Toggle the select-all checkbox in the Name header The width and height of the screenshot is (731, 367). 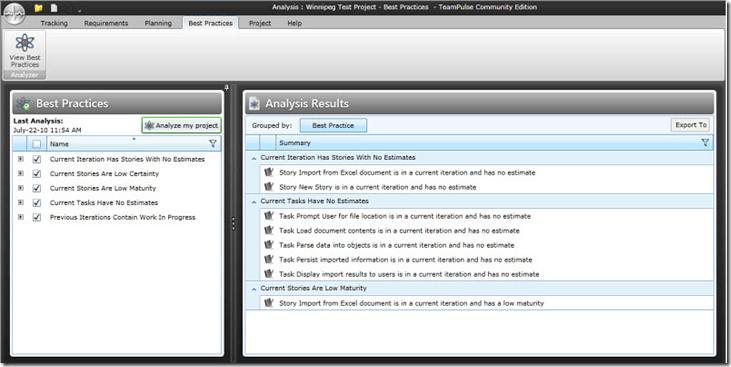click(x=37, y=144)
